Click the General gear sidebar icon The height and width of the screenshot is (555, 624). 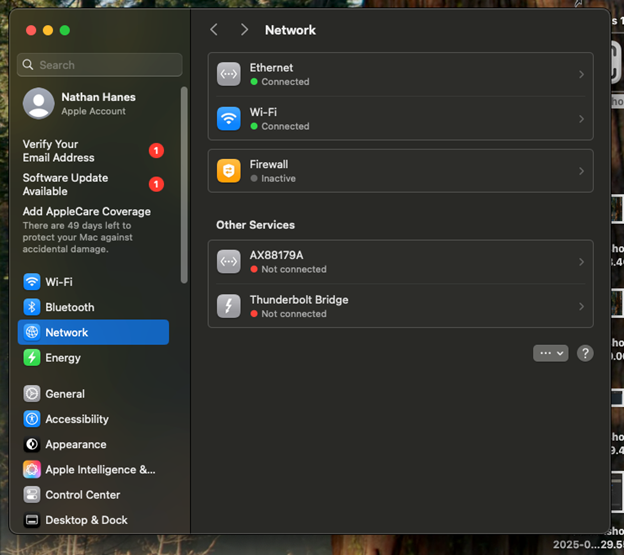pos(32,394)
